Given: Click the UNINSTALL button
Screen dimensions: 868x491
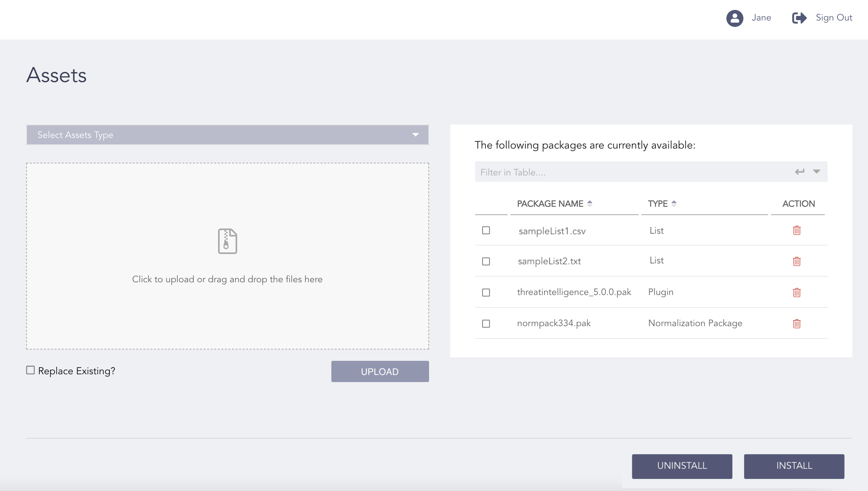Looking at the screenshot, I should pyautogui.click(x=682, y=466).
